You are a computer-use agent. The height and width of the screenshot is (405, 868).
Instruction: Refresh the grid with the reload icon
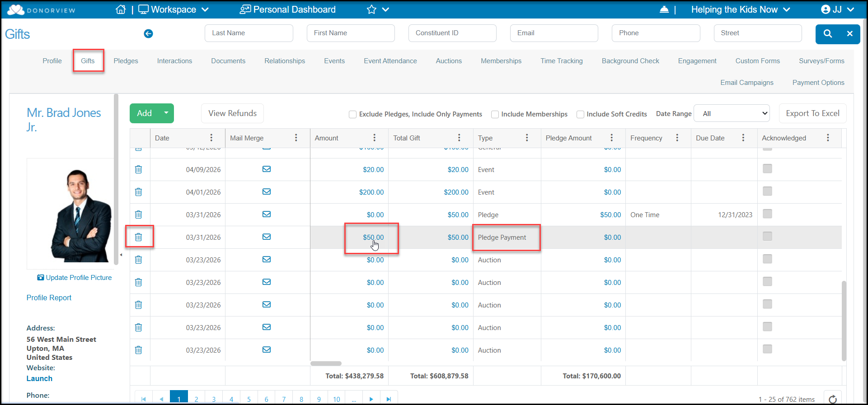tap(833, 399)
